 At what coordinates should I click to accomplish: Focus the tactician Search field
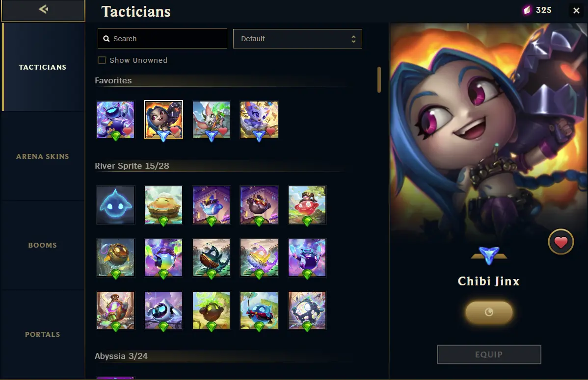point(162,39)
